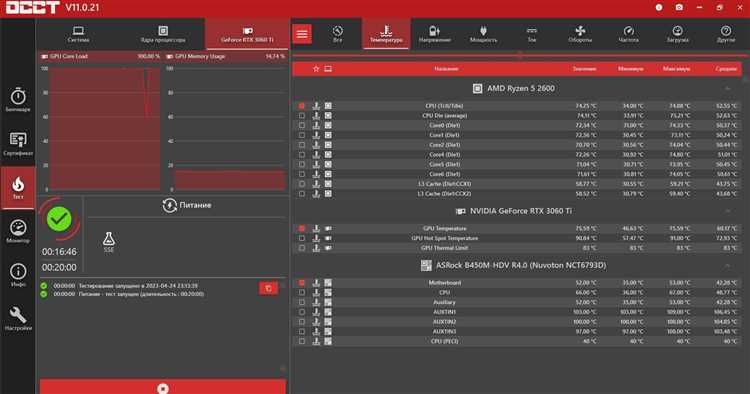The image size is (750, 394).
Task: Uncheck the Motherboard checkbox
Action: [302, 283]
